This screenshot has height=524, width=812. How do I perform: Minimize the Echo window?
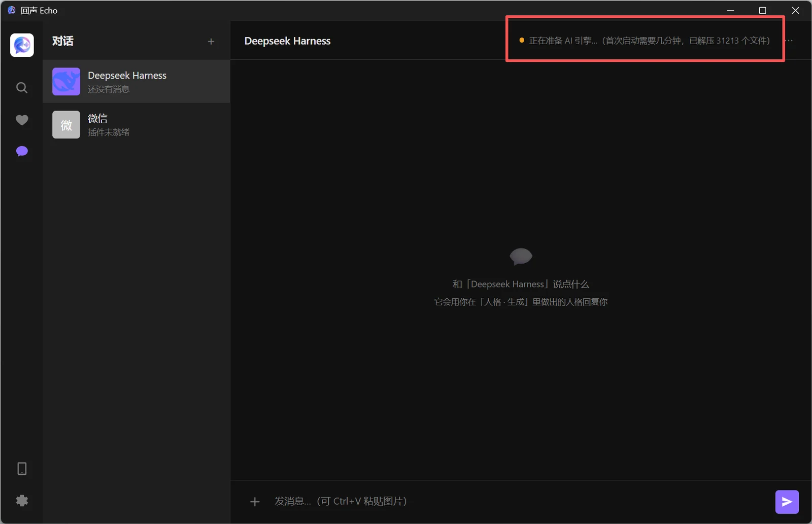[x=731, y=10]
